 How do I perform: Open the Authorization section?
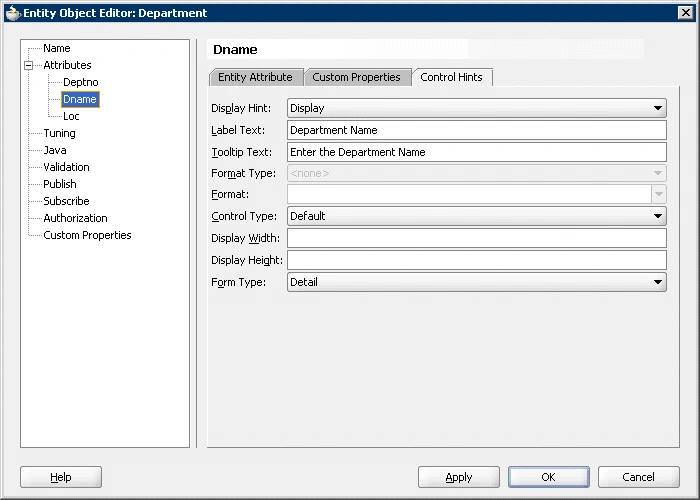click(x=75, y=218)
